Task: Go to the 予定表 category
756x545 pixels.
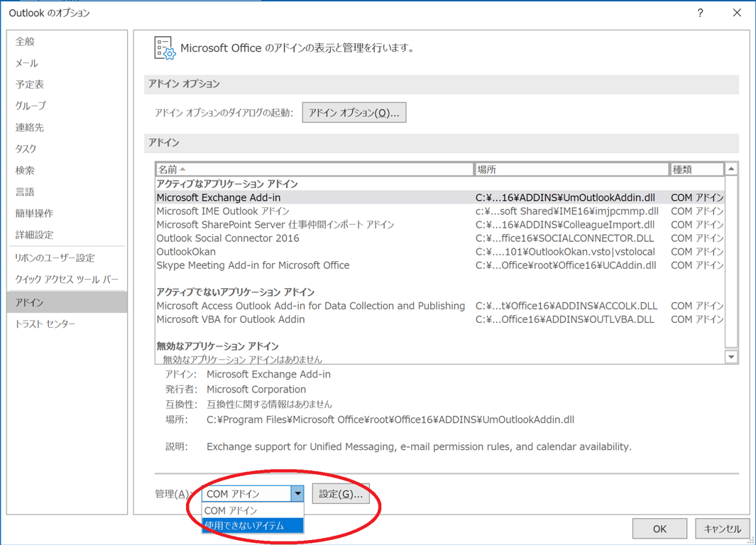Action: coord(67,84)
